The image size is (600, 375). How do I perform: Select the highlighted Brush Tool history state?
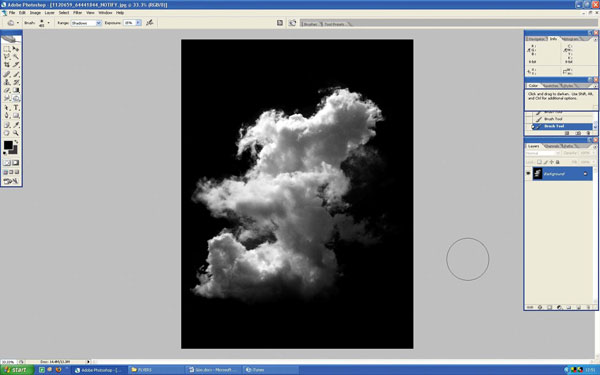[x=561, y=126]
